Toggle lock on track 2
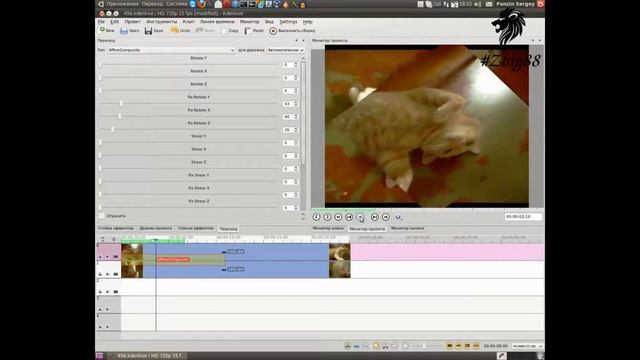 [100, 292]
